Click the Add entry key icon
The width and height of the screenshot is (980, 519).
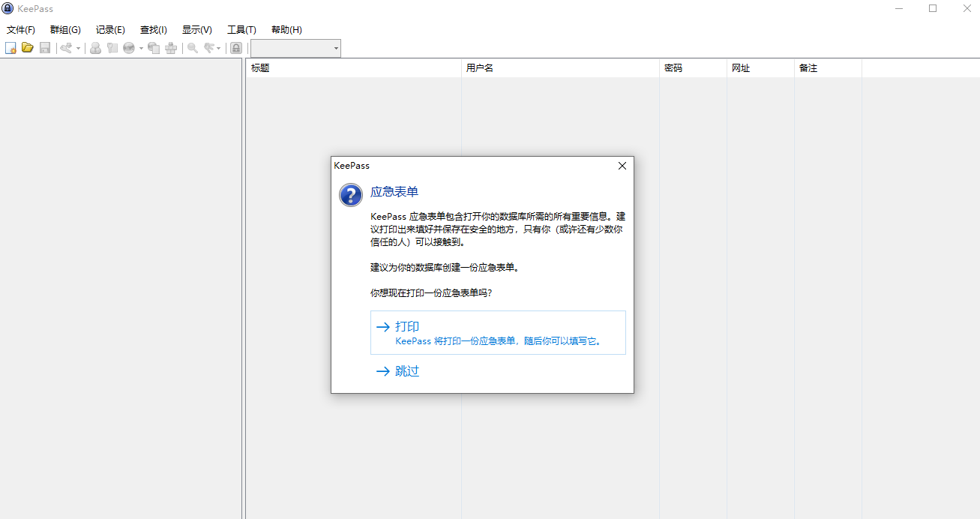[x=65, y=48]
